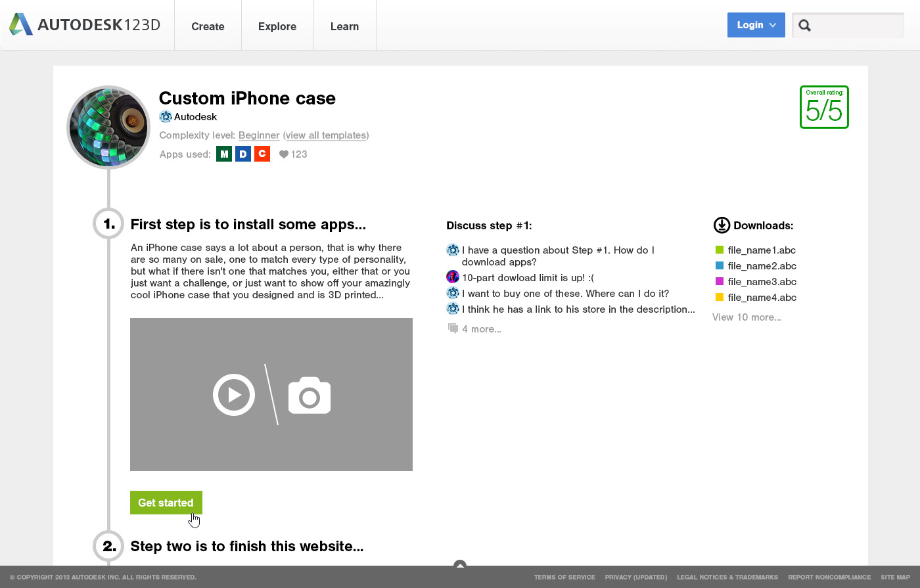Click the Autodesk 123D logo

pyautogui.click(x=84, y=25)
